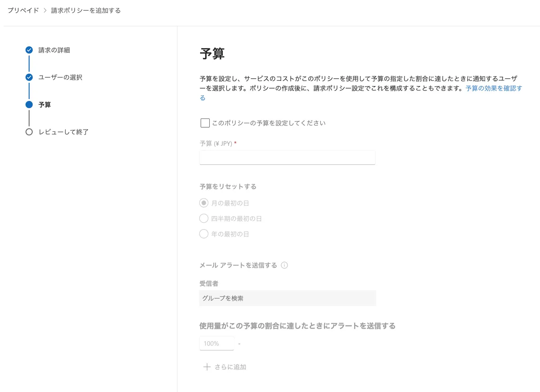Image resolution: width=540 pixels, height=392 pixels.
Task: Select 年の最初の日 radio button
Action: pos(204,234)
